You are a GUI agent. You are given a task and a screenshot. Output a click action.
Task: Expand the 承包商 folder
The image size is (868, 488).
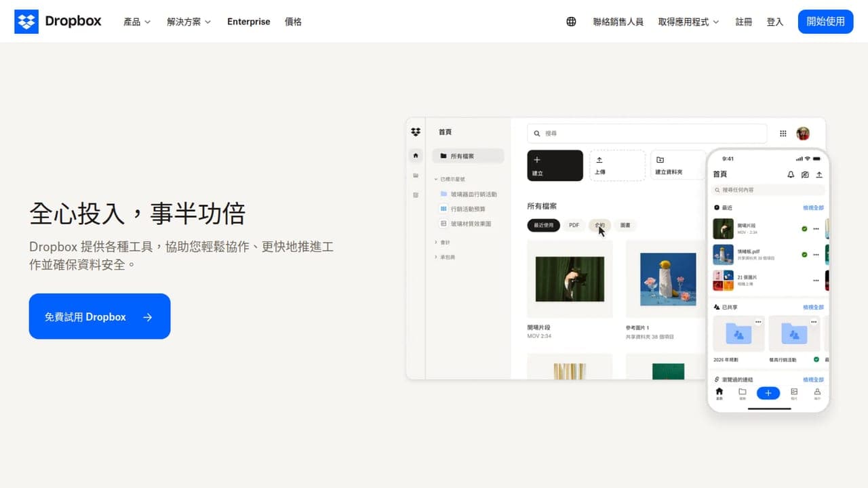coord(444,258)
